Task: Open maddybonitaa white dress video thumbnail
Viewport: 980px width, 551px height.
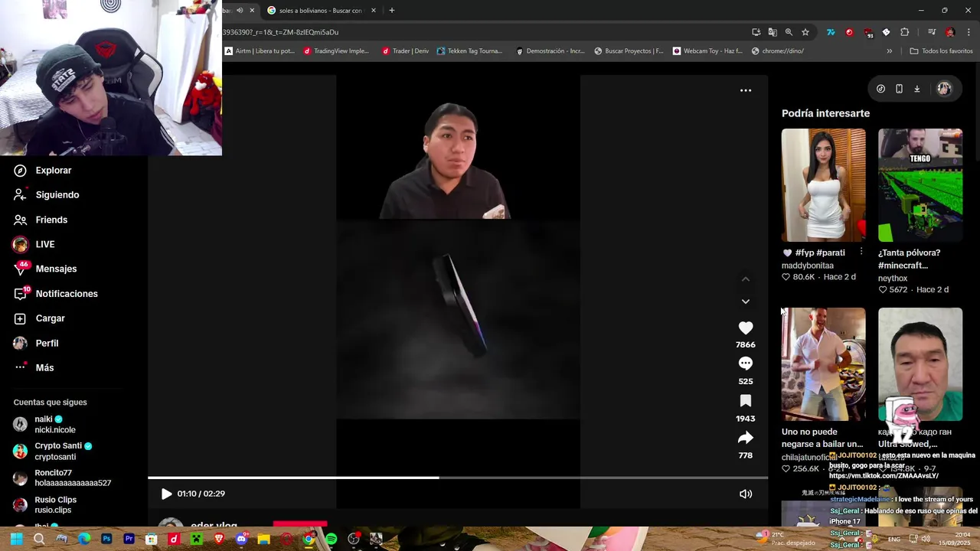Action: (x=823, y=185)
